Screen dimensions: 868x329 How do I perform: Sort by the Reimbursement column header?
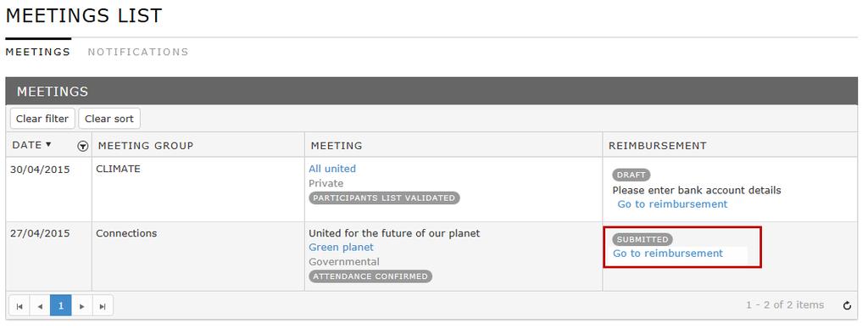(658, 146)
